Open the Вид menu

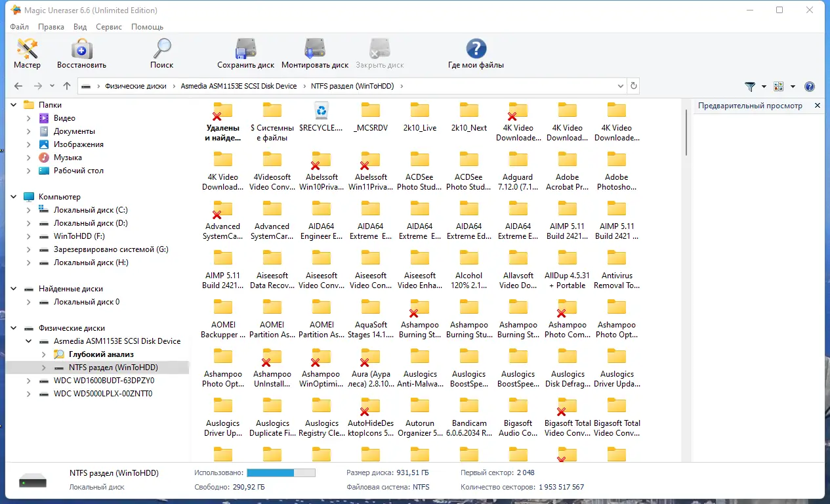click(80, 27)
